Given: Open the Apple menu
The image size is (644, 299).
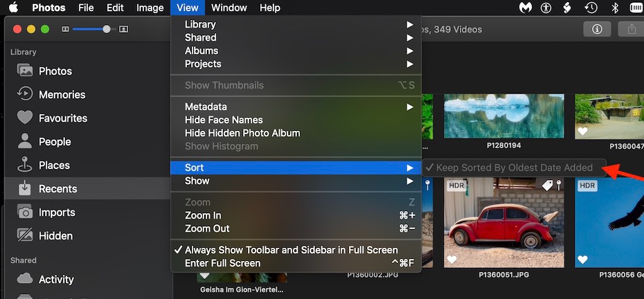Looking at the screenshot, I should point(14,7).
